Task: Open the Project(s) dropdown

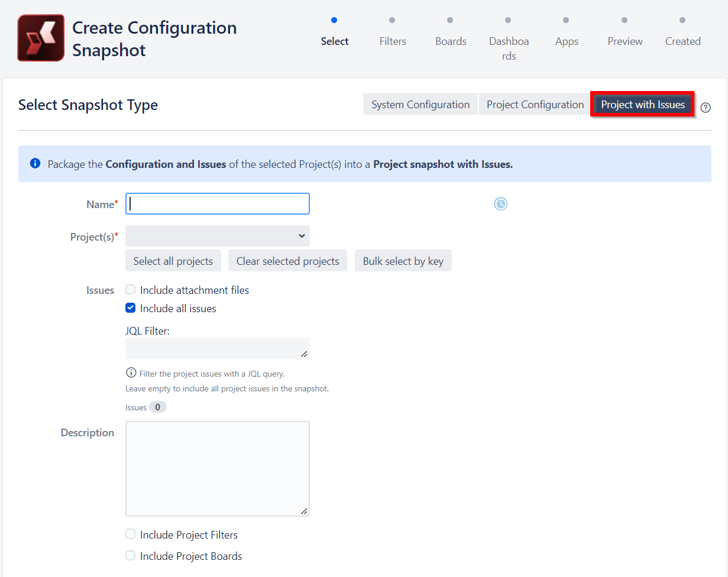Action: (217, 236)
